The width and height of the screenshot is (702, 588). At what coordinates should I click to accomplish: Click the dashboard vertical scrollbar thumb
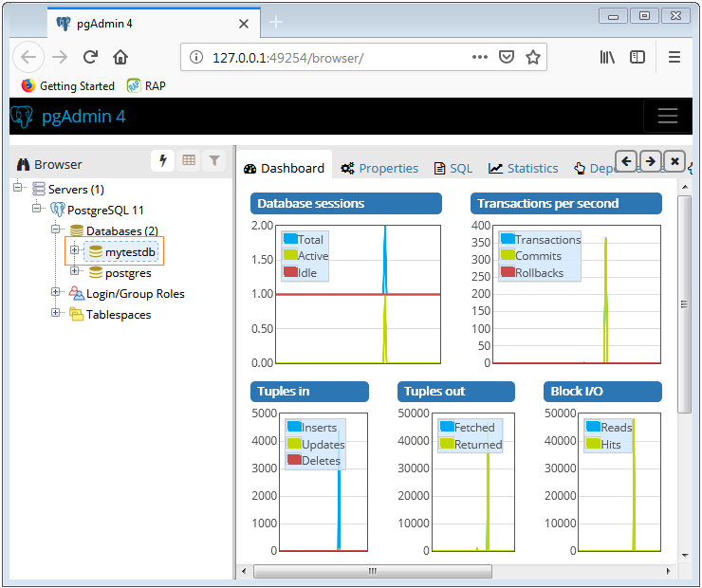684,304
